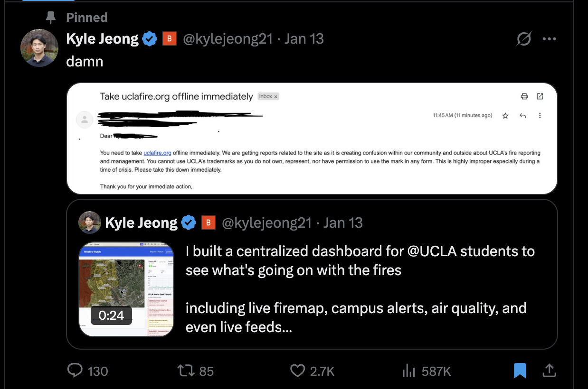Screen dimensions: 588x389
Task: Click the blue verified checkmark on the pinned post
Action: (149, 38)
